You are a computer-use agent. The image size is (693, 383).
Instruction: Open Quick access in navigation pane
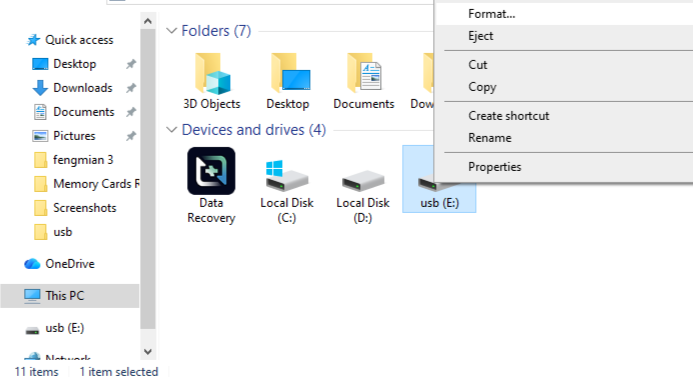coord(79,40)
